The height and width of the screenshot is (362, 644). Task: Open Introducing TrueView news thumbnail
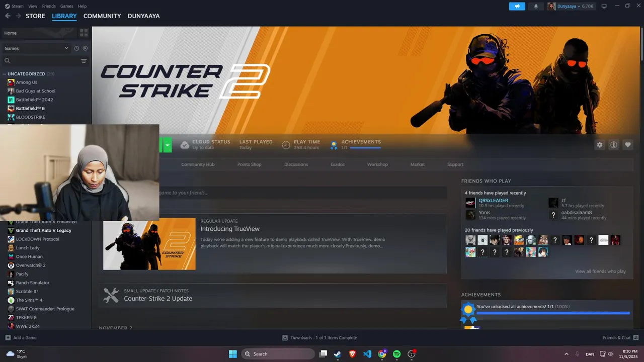pos(149,244)
